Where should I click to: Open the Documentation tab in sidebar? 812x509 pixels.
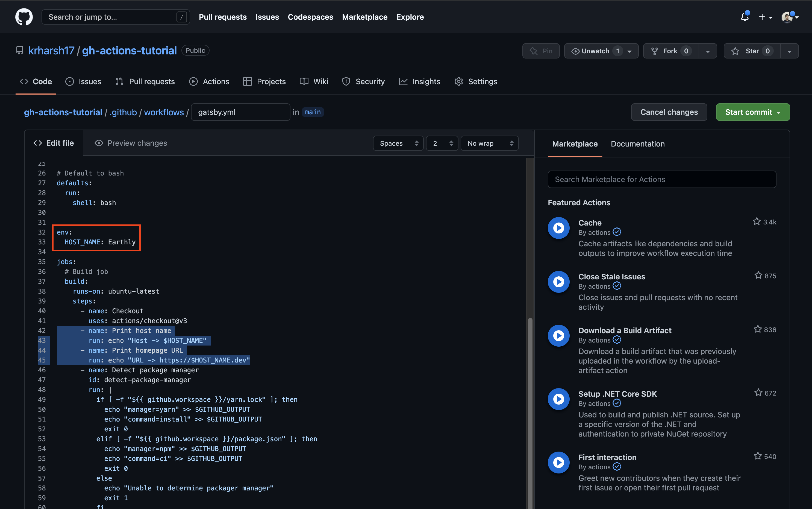(x=637, y=144)
